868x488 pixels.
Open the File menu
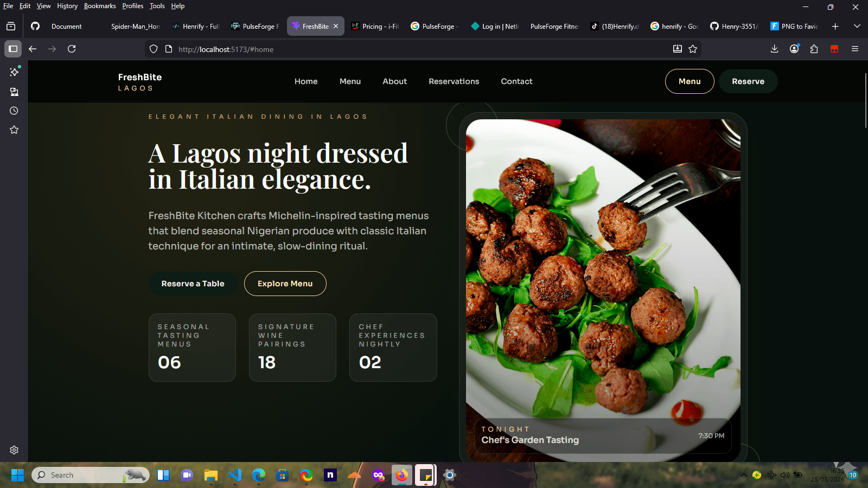[x=8, y=6]
